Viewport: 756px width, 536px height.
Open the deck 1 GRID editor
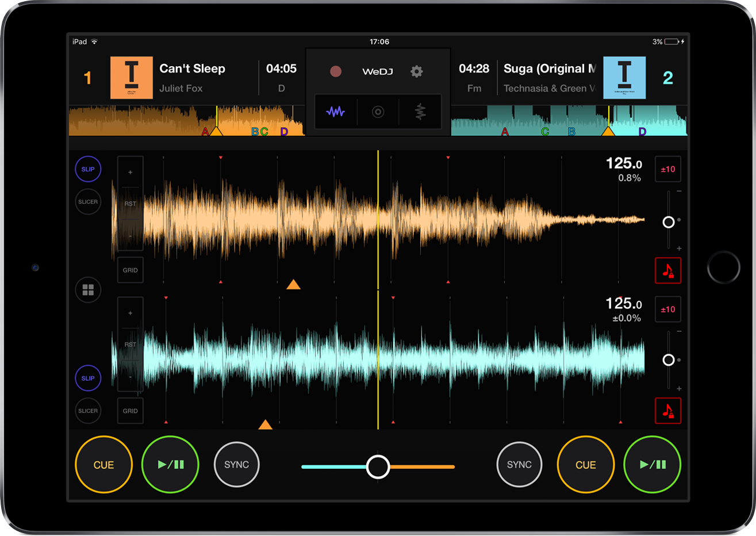click(x=131, y=270)
